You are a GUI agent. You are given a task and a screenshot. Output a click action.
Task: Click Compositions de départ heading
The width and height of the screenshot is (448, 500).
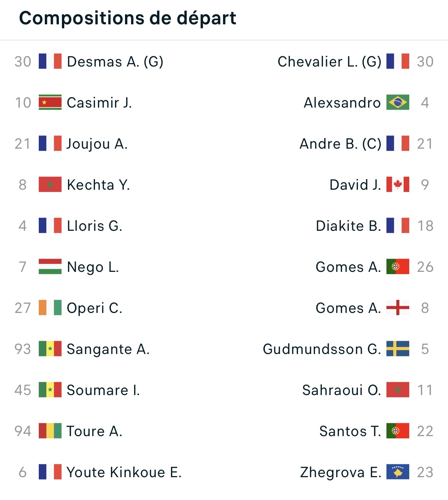pyautogui.click(x=128, y=18)
